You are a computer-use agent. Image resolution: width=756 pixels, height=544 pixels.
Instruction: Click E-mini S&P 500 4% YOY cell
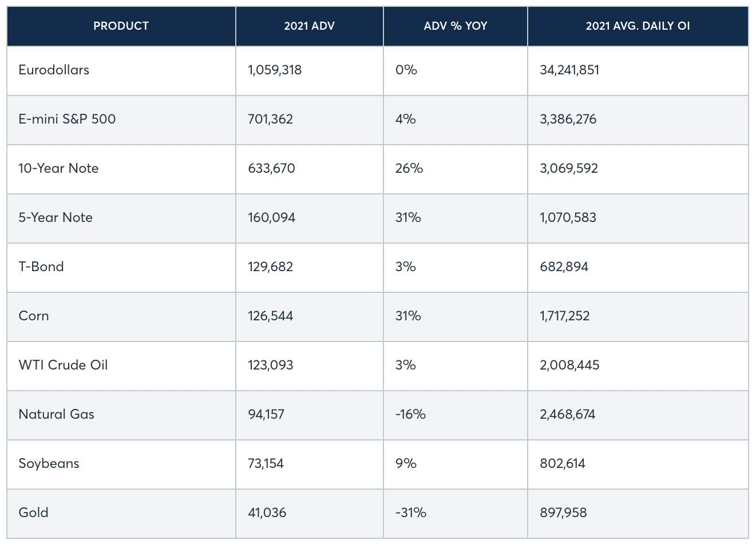coord(456,120)
